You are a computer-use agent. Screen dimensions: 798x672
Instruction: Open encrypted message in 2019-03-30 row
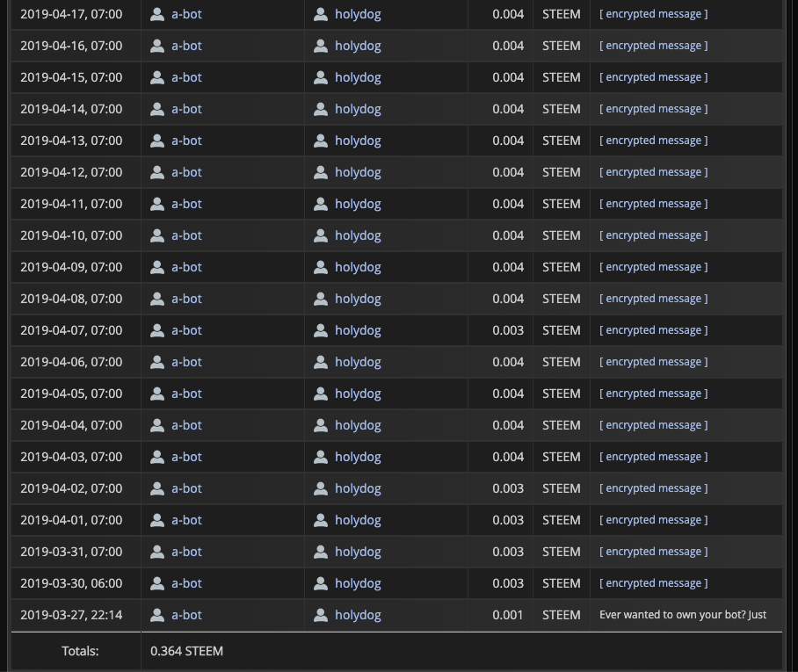click(653, 583)
